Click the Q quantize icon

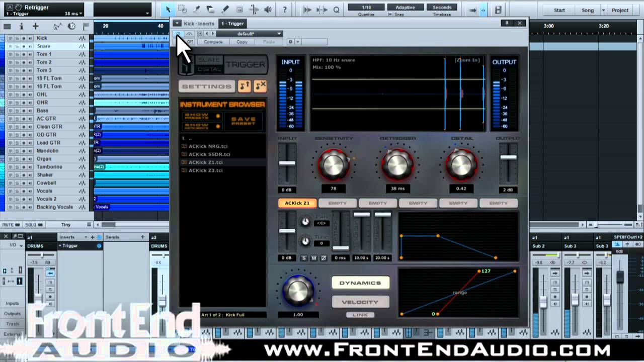click(x=336, y=10)
